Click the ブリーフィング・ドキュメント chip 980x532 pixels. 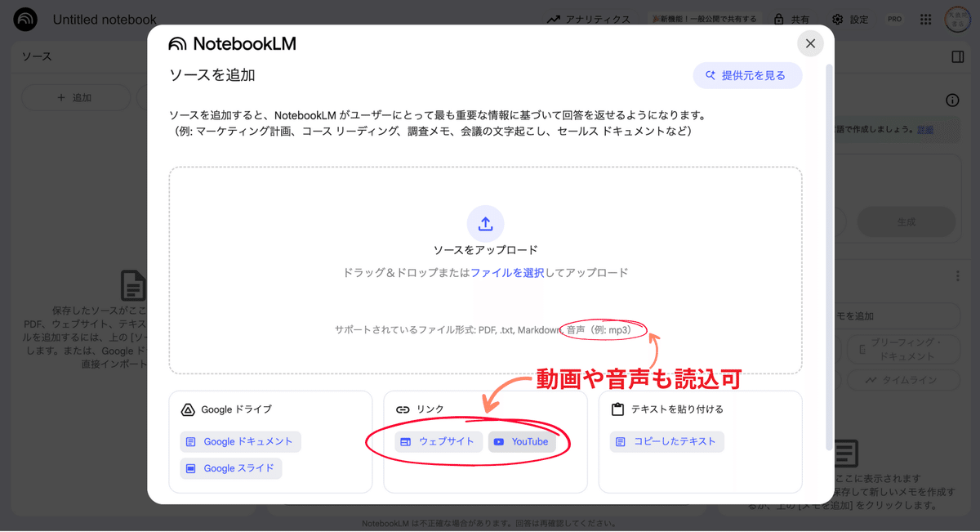pyautogui.click(x=904, y=350)
